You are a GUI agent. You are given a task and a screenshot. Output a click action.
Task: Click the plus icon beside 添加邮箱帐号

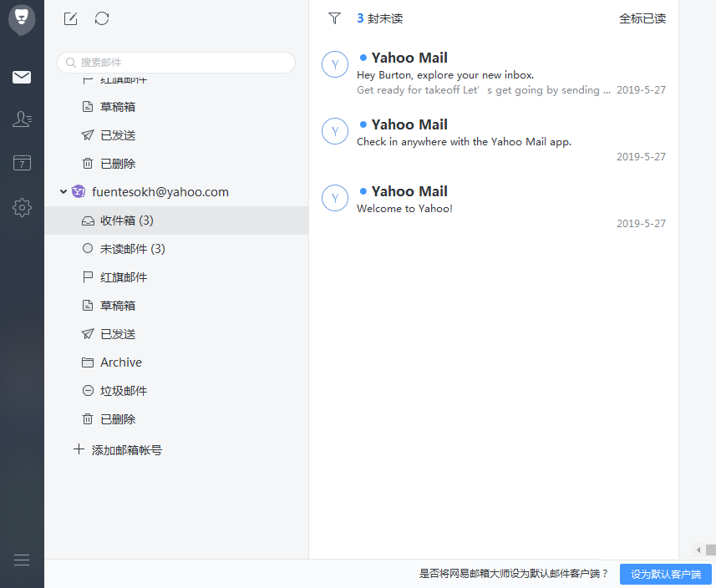pos(79,449)
